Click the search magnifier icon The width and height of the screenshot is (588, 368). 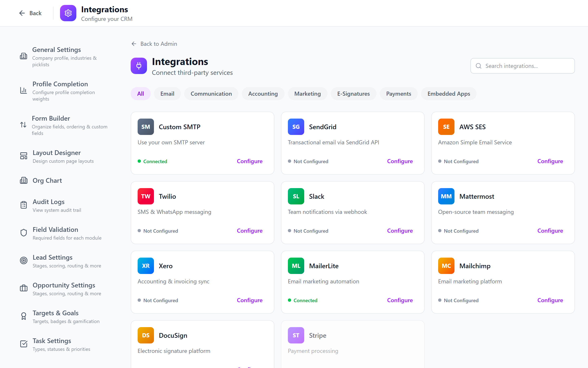[x=478, y=66]
